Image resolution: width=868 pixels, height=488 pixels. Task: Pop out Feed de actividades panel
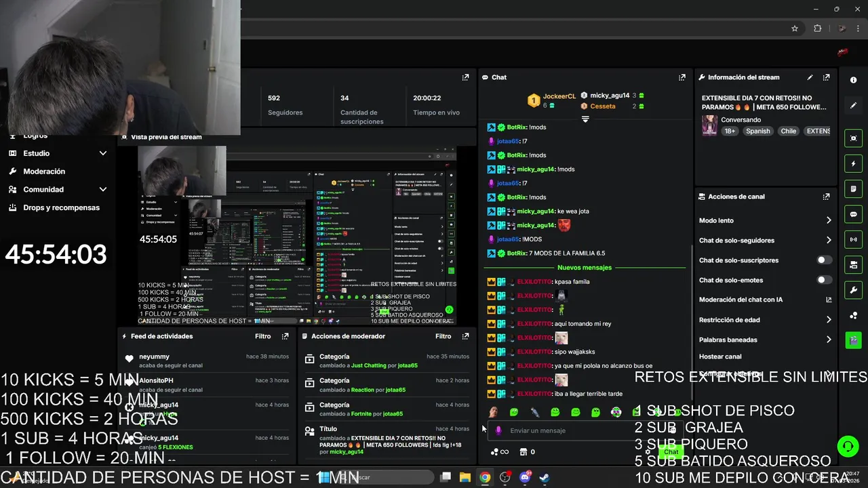coord(285,336)
